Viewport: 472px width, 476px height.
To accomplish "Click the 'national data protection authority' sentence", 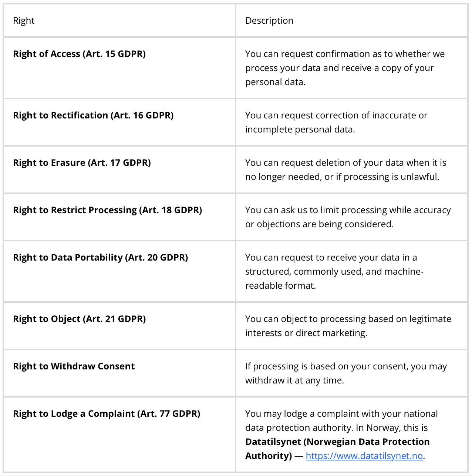I will (x=341, y=421).
